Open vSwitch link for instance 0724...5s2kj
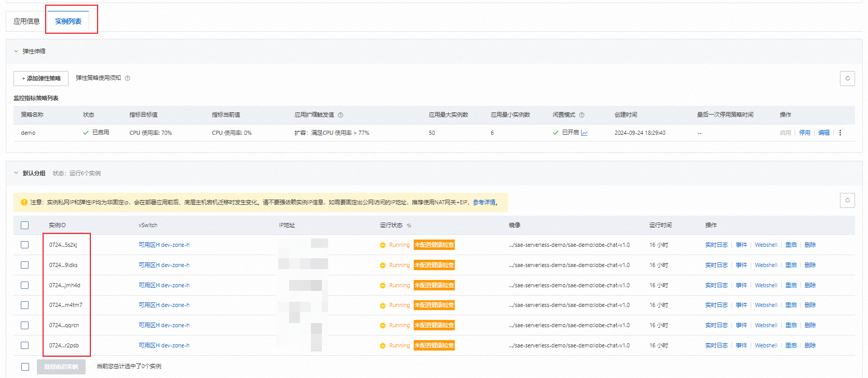Image resolution: width=868 pixels, height=378 pixels. [164, 245]
